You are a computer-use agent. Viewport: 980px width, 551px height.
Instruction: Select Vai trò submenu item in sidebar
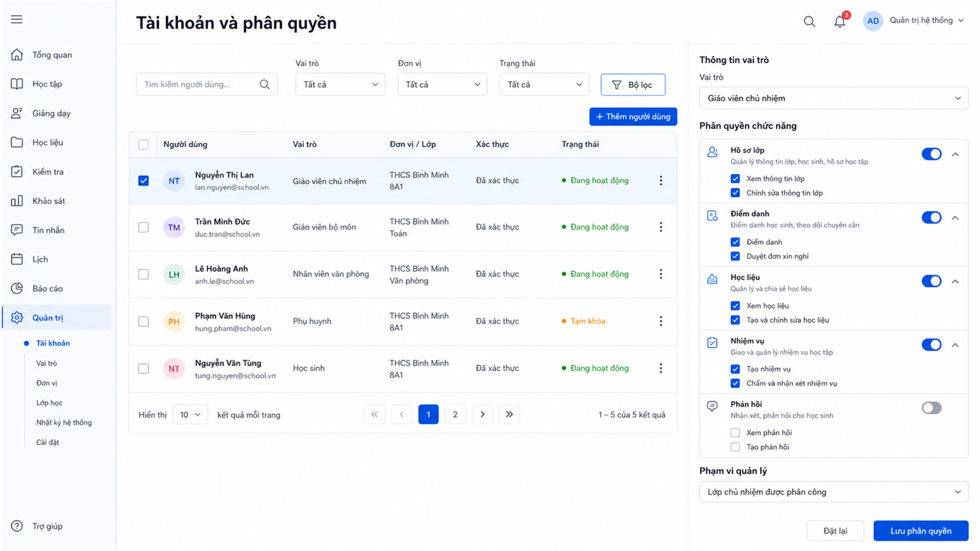[x=47, y=363]
